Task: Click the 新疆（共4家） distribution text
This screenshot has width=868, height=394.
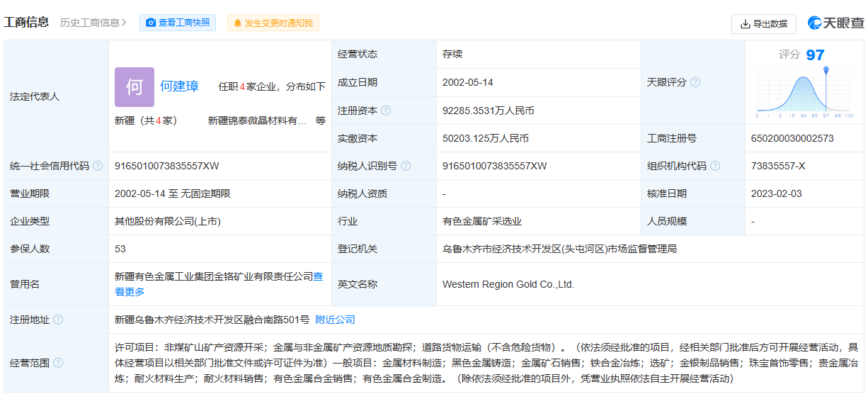Action: point(146,120)
